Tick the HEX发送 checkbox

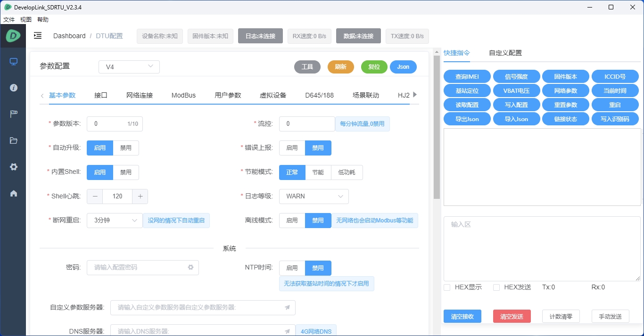pos(496,287)
